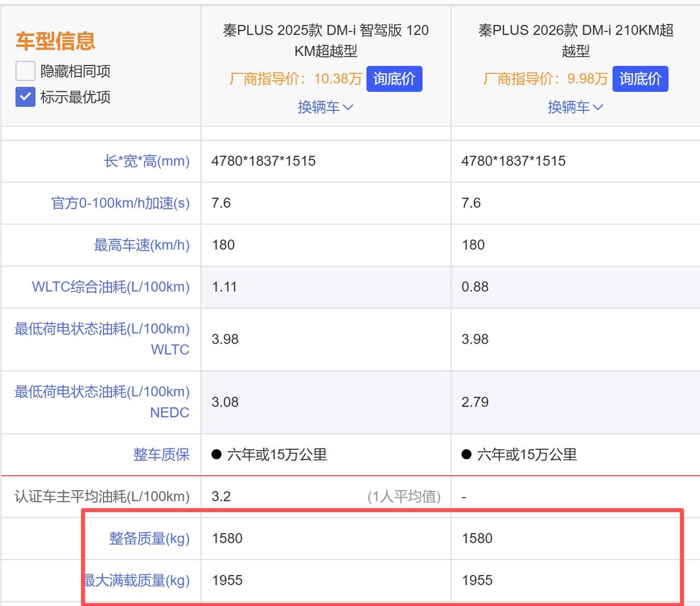Select the 10.38万 guide price text
This screenshot has height=606, width=700.
(x=338, y=79)
